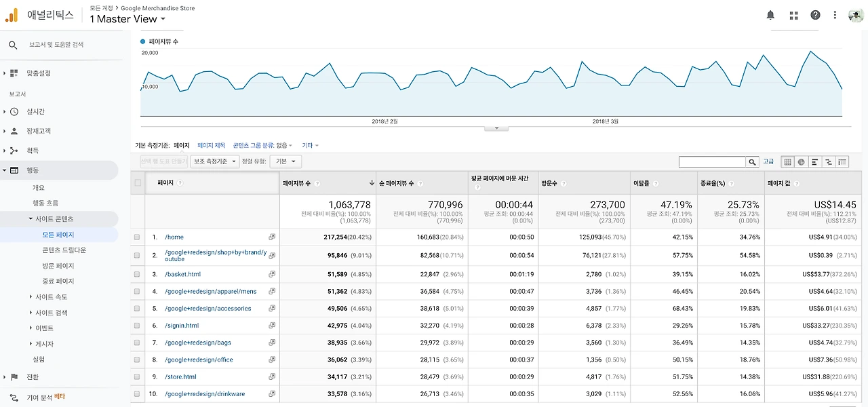Open /basket.html external link icon

pyautogui.click(x=272, y=275)
